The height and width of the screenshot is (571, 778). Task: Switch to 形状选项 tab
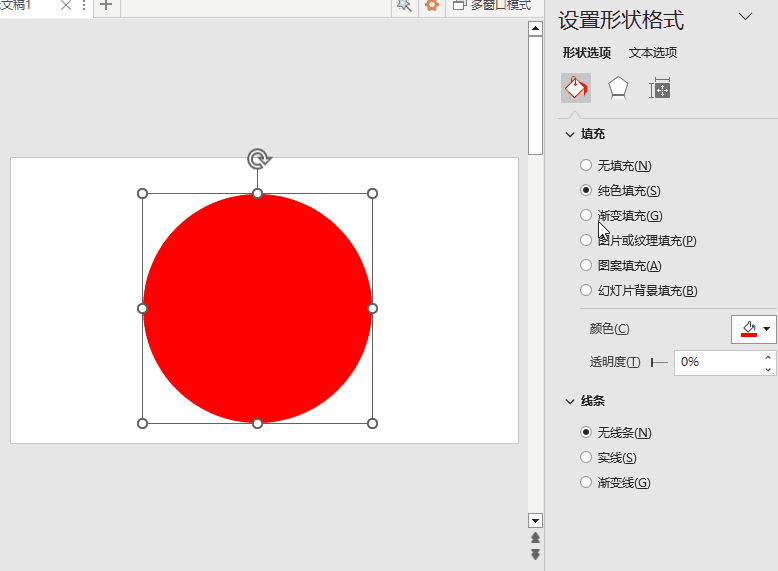click(586, 53)
